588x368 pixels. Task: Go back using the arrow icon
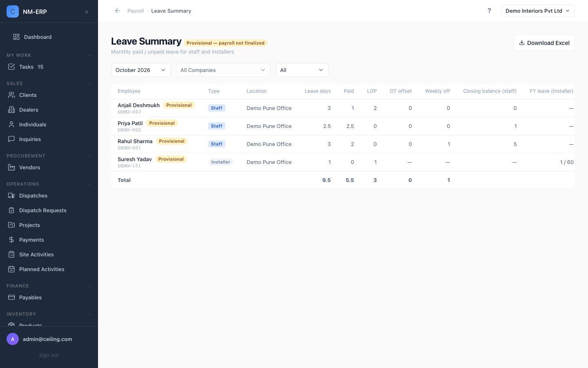(118, 11)
